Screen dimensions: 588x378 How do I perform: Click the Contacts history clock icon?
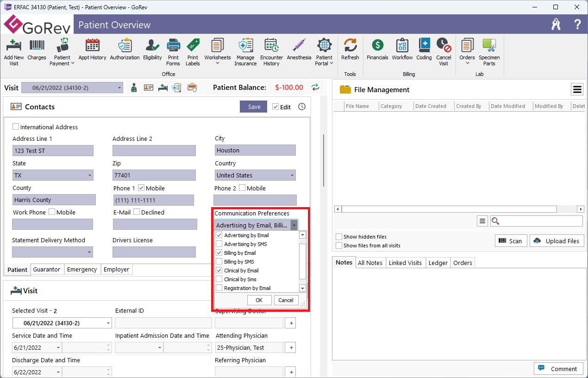302,107
